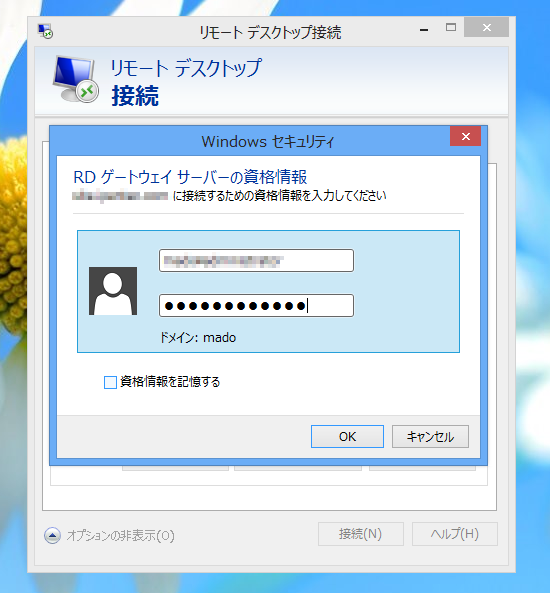Image resolution: width=550 pixels, height=593 pixels.
Task: Click the blurred username input field
Action: pos(256,261)
